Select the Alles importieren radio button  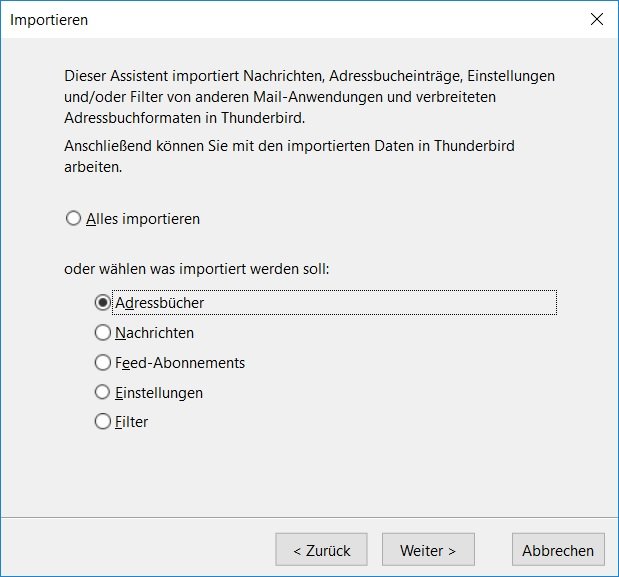73,219
